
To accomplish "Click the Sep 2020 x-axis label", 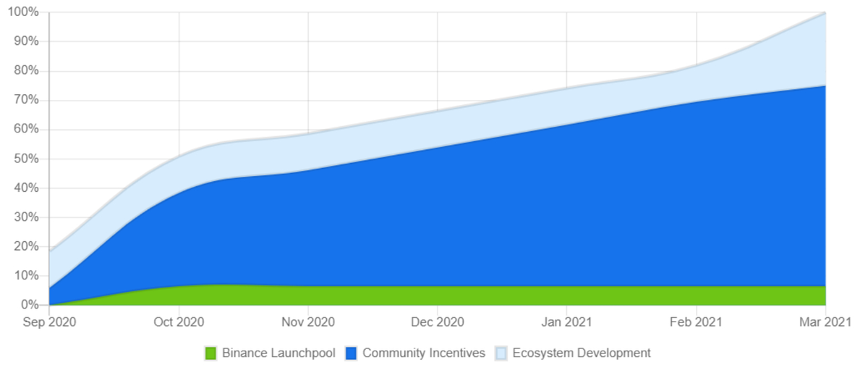I will click(x=49, y=321).
